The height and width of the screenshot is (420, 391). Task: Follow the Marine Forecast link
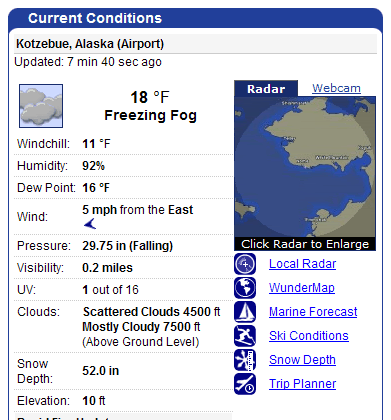click(313, 312)
